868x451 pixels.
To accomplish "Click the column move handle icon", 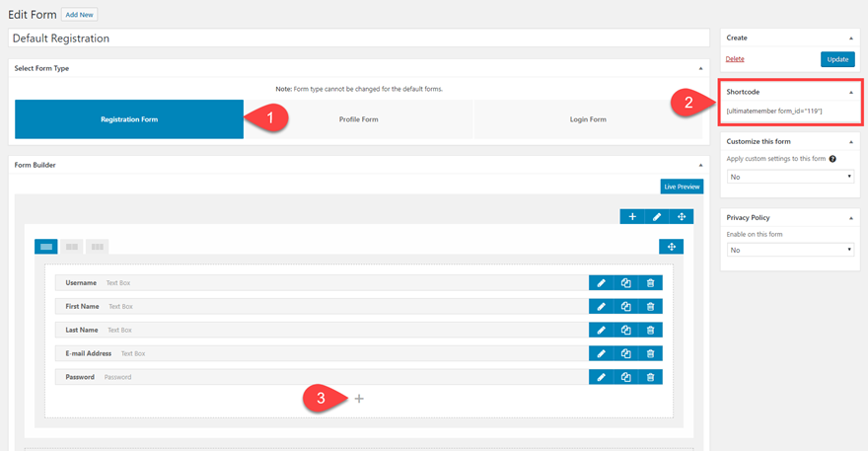I will tap(672, 247).
